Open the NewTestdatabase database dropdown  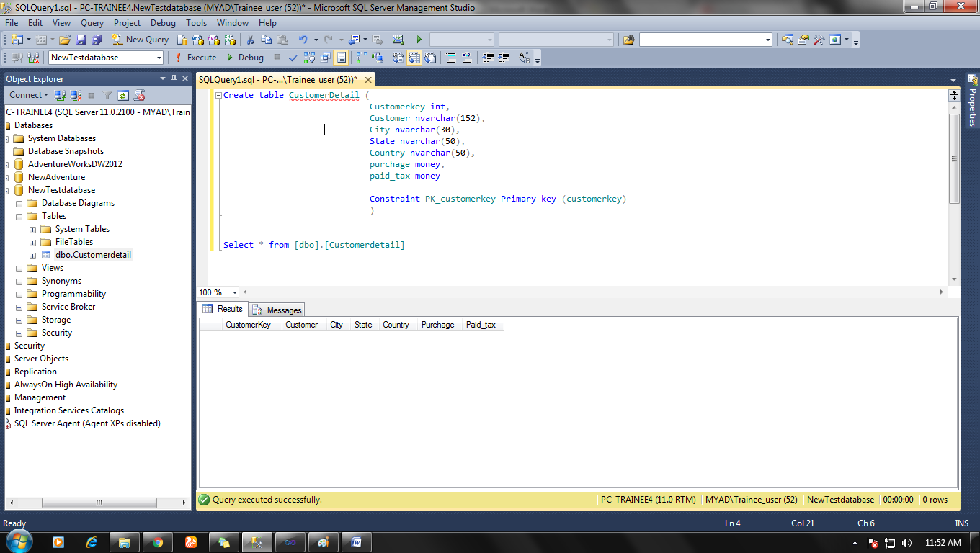click(159, 58)
